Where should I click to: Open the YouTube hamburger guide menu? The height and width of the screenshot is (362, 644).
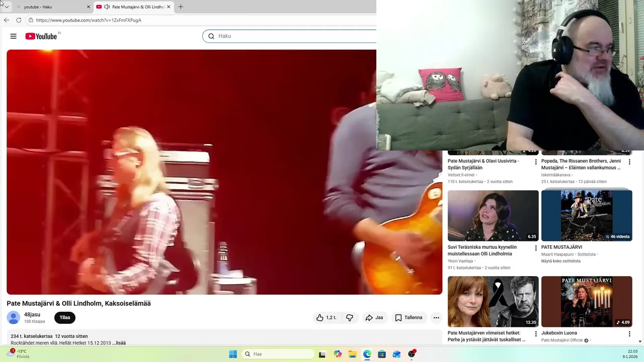coord(14,36)
